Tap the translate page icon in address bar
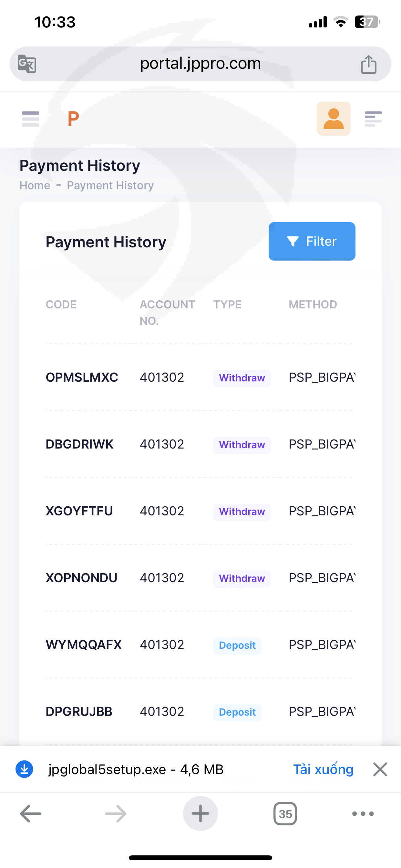This screenshot has height=868, width=401. coord(27,64)
